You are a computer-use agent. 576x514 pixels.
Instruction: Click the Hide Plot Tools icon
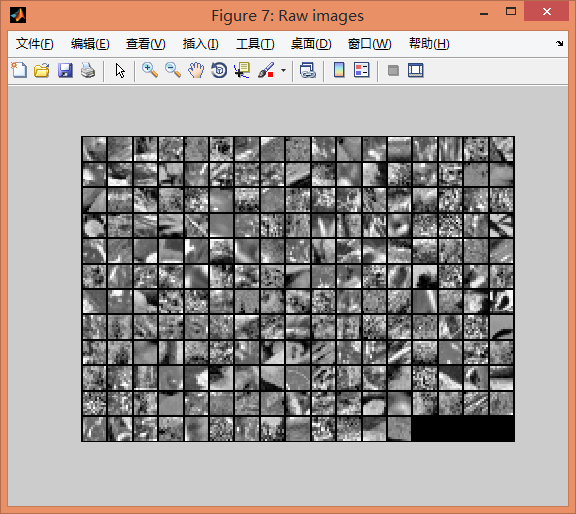(x=393, y=70)
